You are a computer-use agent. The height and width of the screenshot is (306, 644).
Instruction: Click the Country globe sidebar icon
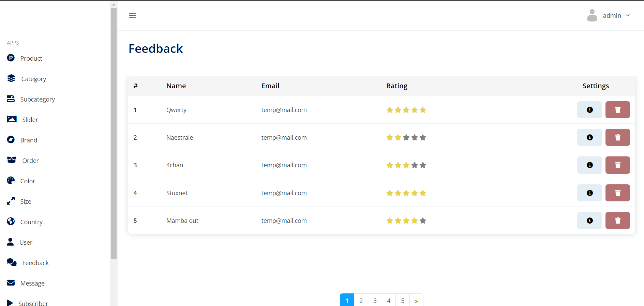pyautogui.click(x=11, y=221)
